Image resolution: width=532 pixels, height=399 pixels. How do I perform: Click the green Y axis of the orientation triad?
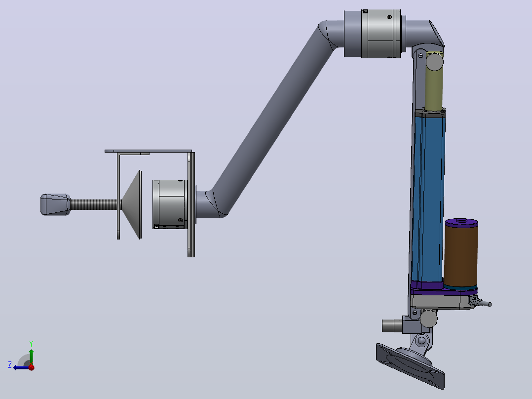click(31, 356)
